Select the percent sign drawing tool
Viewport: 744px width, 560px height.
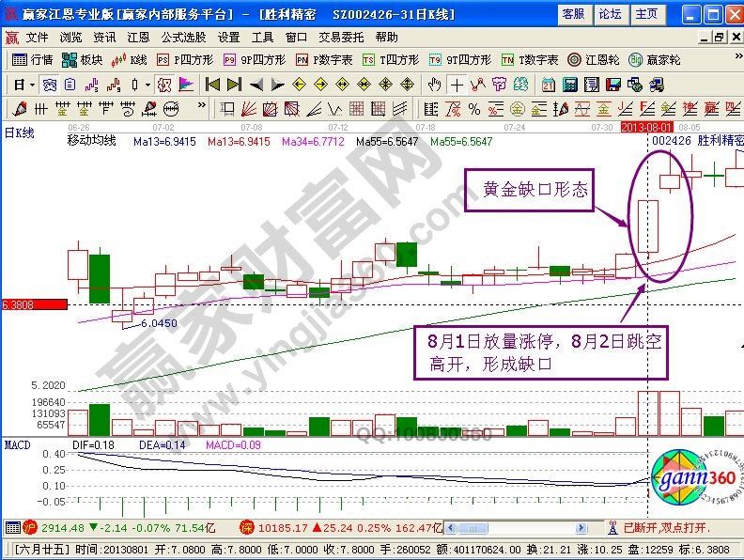click(x=473, y=108)
